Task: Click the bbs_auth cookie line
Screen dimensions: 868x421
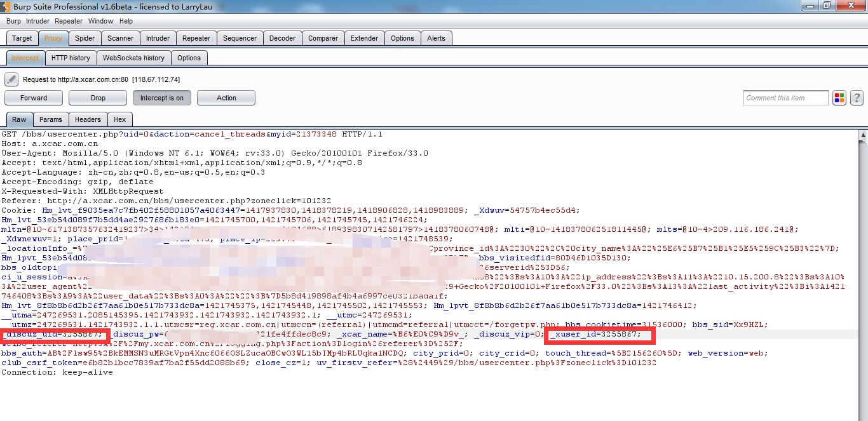Action: click(x=203, y=353)
